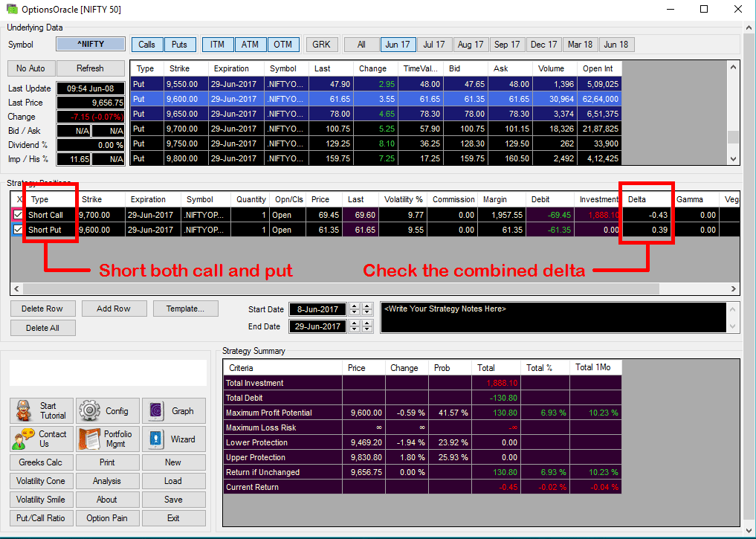
Task: Click the Maximum Profit Potential row
Action: pyautogui.click(x=422, y=413)
